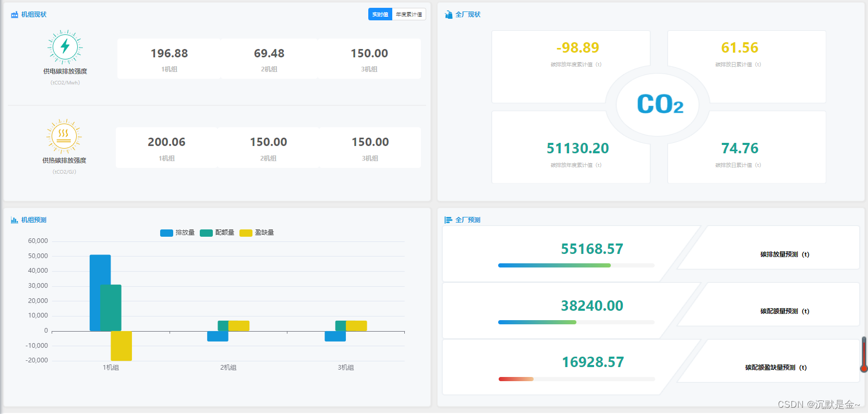Switch to the 实时值 tab
This screenshot has height=414, width=868.
click(380, 15)
